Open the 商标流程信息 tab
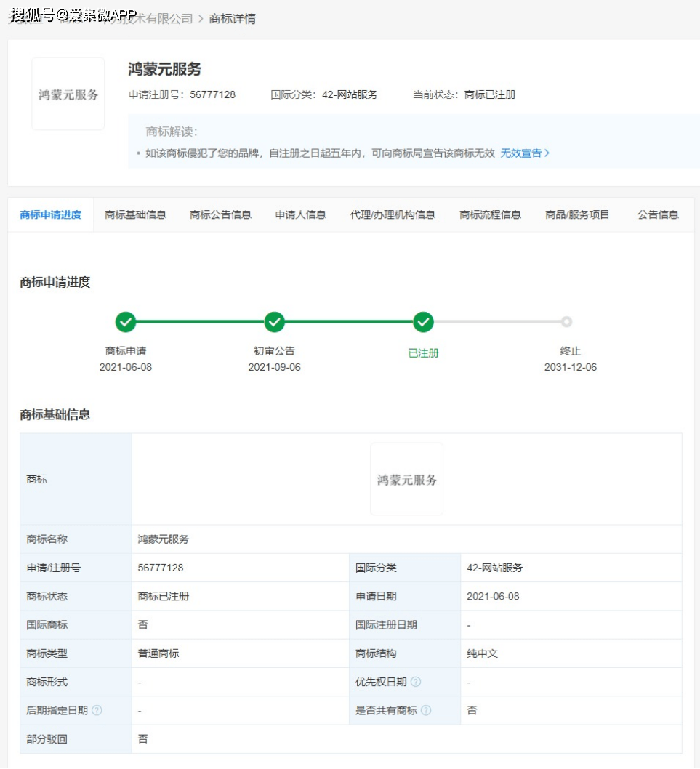Image resolution: width=700 pixels, height=769 pixels. click(490, 215)
